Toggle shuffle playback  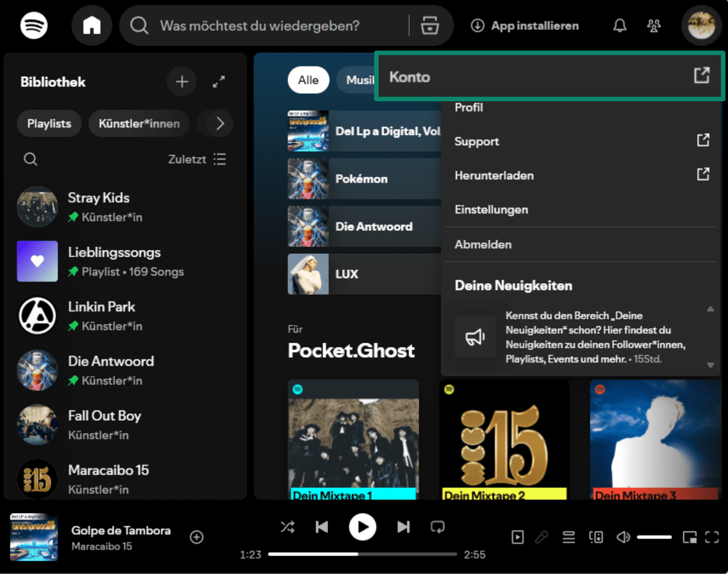coord(287,527)
